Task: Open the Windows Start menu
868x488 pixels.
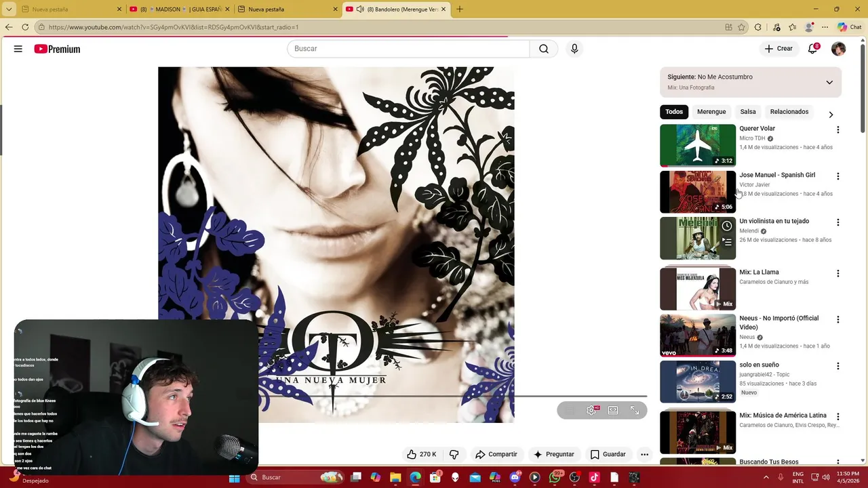Action: point(235,478)
